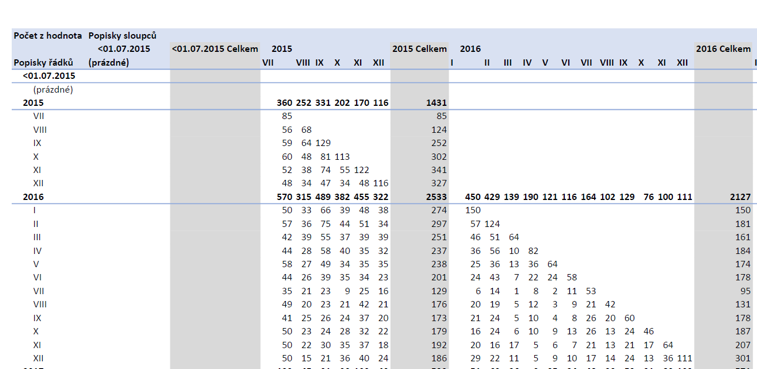Select the 'VI' column header under 2016
The image size is (757, 369).
pos(565,63)
